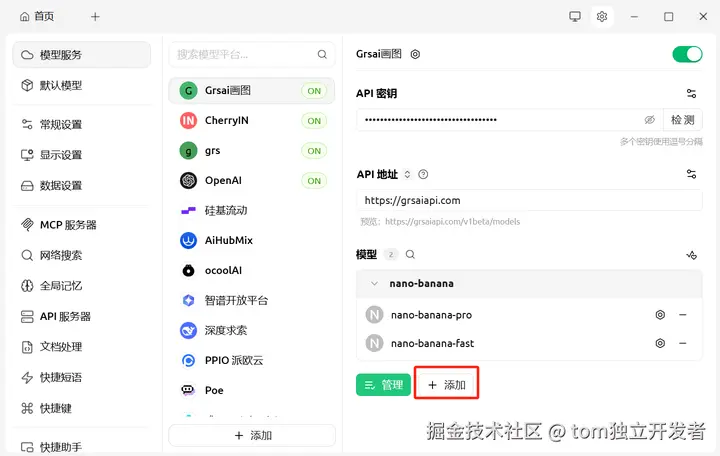720x456 pixels.
Task: Select ocoolAI provider
Action: click(x=252, y=270)
